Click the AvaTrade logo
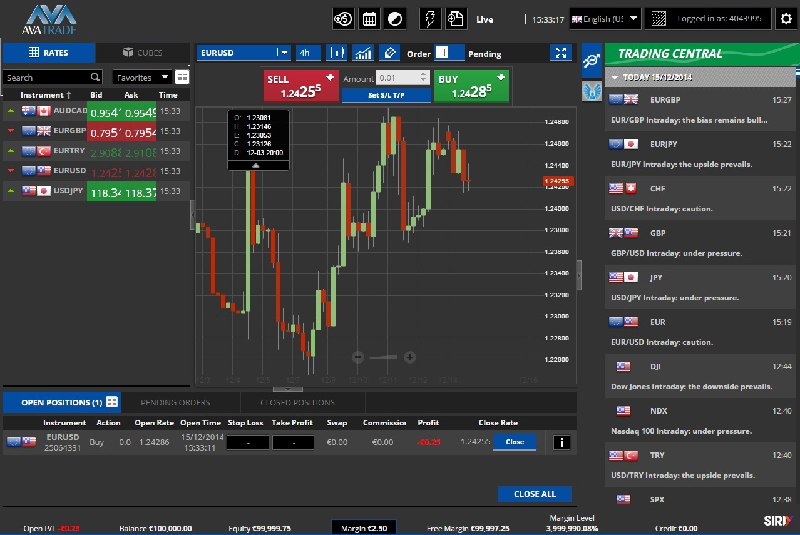Viewport: 800px width, 535px height. point(49,20)
